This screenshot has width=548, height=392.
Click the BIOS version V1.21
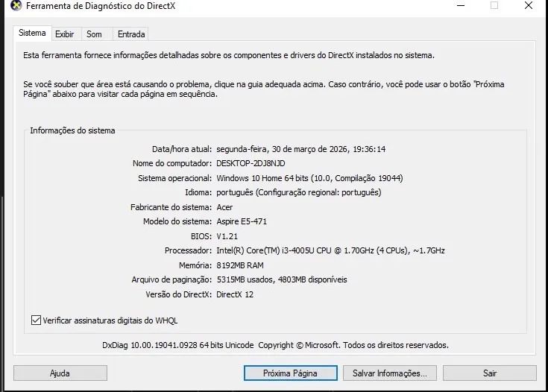227,236
